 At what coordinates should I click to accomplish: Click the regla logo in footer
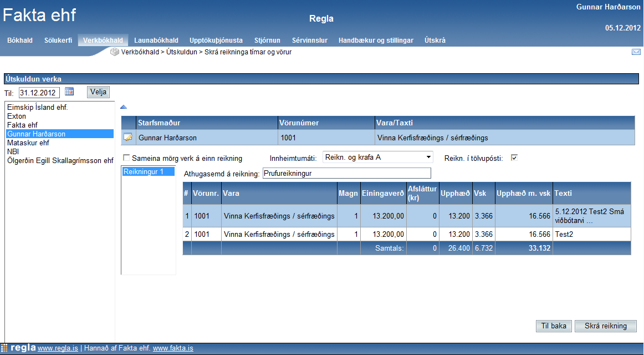pos(19,348)
